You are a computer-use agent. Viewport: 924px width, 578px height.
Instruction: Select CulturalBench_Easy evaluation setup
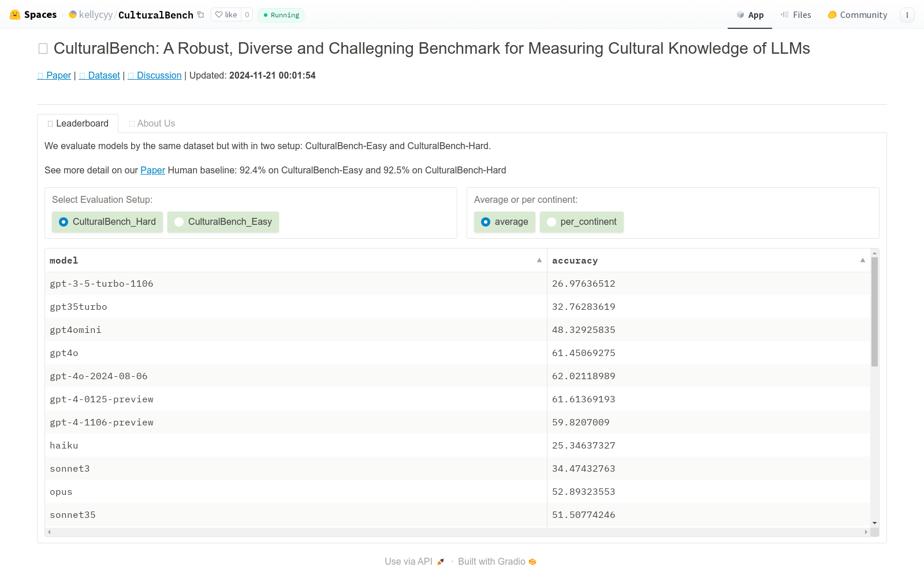223,222
